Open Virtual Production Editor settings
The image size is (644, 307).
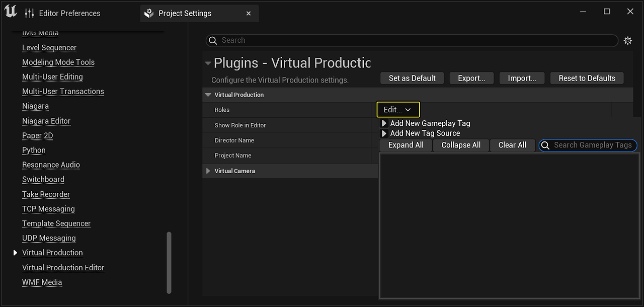(63, 268)
